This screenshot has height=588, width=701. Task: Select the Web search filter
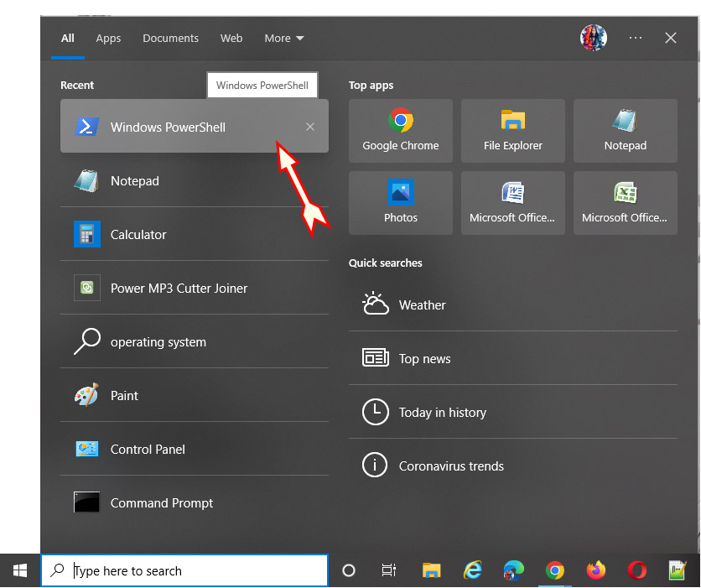231,38
